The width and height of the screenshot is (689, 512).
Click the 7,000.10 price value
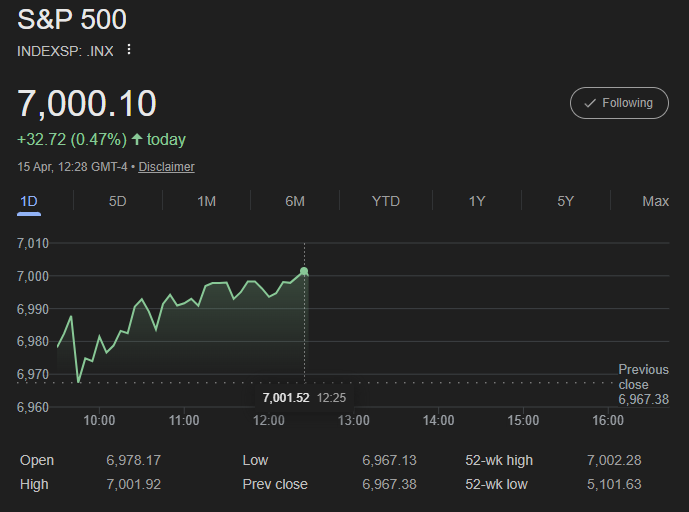(x=87, y=104)
